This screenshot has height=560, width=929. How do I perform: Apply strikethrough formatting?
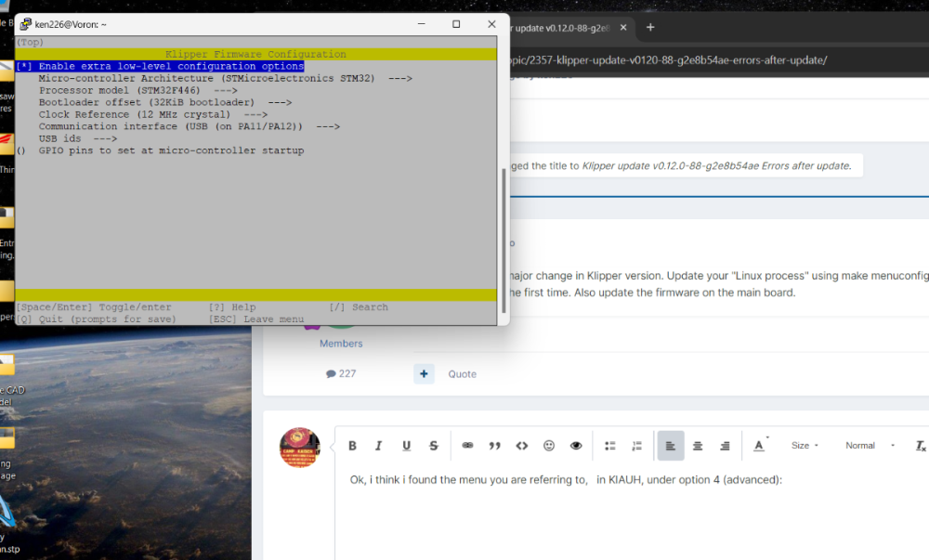434,446
